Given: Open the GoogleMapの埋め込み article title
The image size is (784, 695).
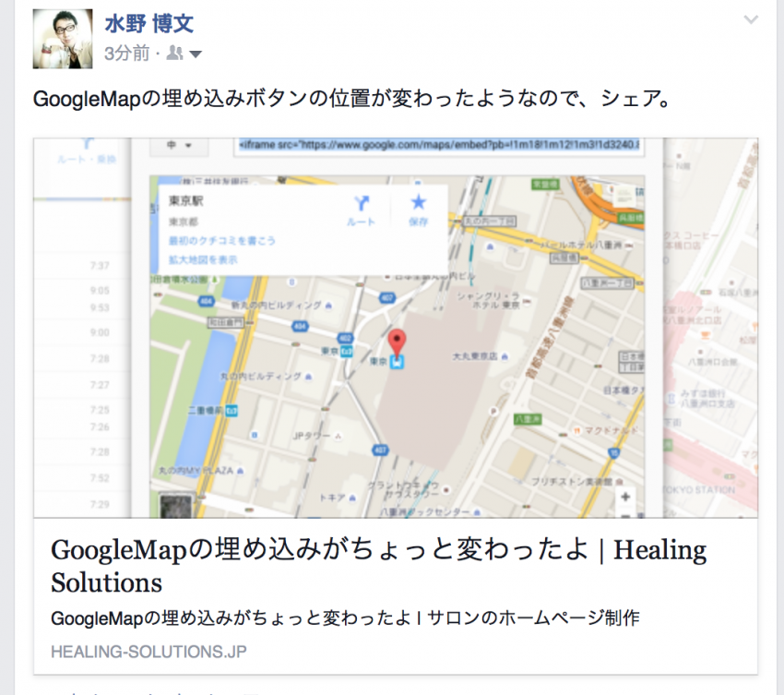Looking at the screenshot, I should 378,566.
